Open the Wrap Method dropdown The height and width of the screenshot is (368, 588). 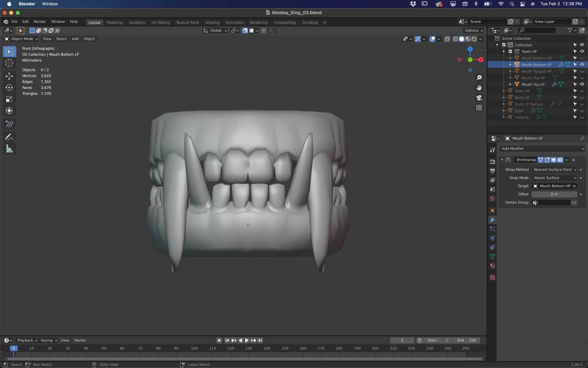(555, 170)
